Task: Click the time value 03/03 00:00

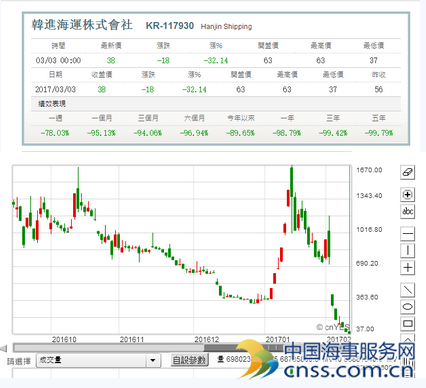Action: point(58,60)
